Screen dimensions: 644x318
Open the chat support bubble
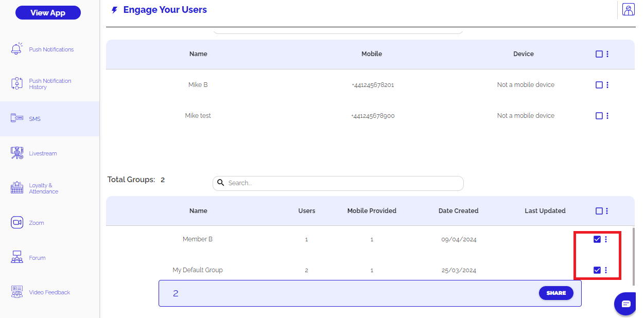(626, 304)
